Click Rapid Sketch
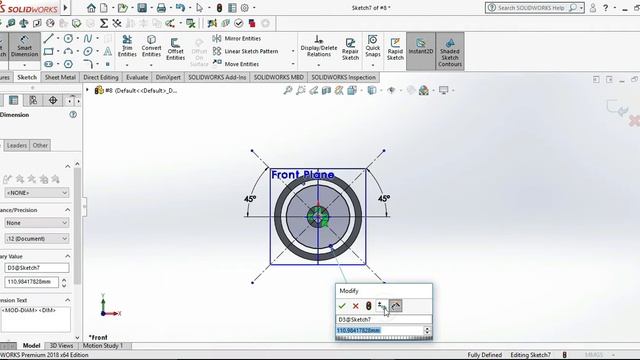The image size is (640, 360). pos(395,49)
